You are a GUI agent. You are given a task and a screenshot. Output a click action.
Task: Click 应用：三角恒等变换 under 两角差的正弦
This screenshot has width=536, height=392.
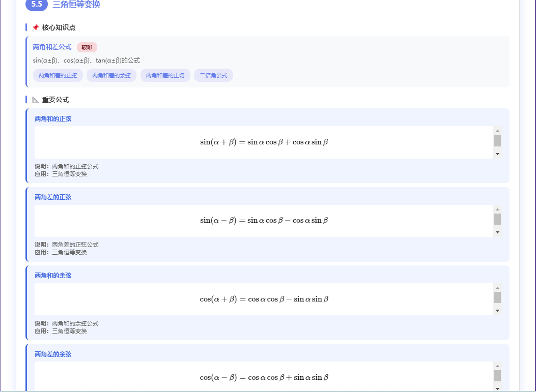[x=61, y=252]
